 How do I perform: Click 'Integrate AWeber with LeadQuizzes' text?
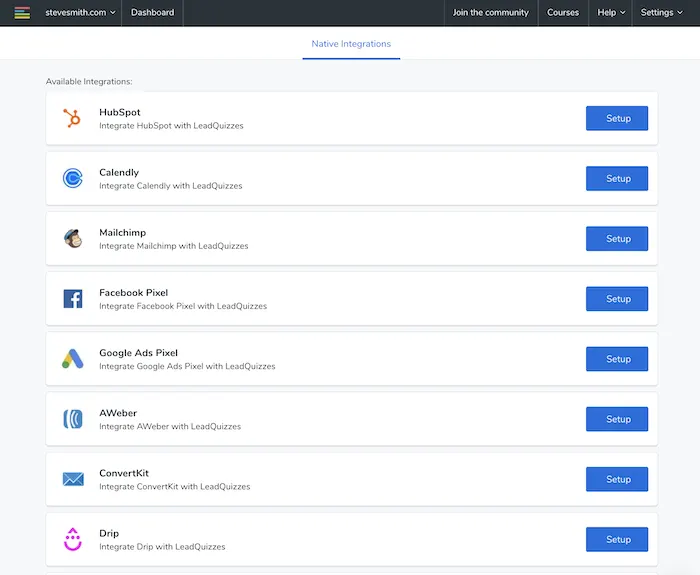[x=170, y=426]
